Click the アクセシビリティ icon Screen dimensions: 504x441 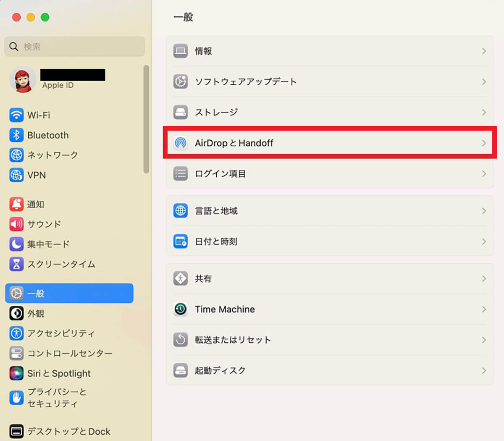(x=16, y=333)
